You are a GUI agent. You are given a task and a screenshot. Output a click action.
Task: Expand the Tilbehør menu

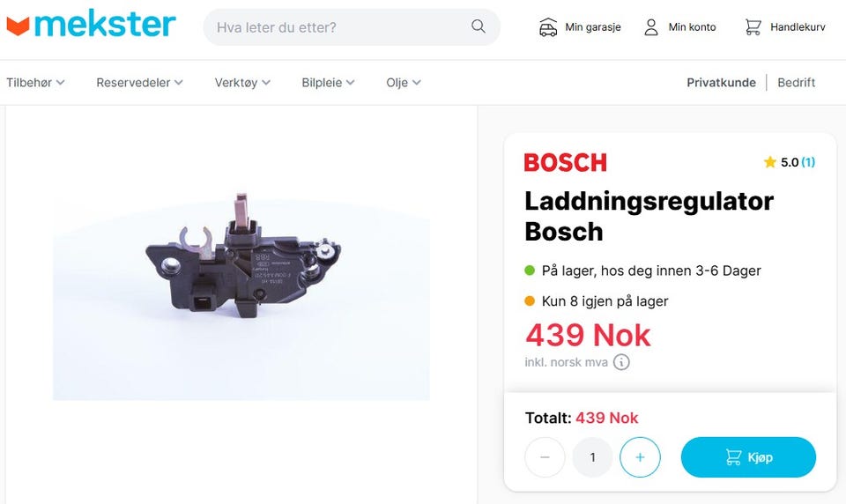[35, 83]
